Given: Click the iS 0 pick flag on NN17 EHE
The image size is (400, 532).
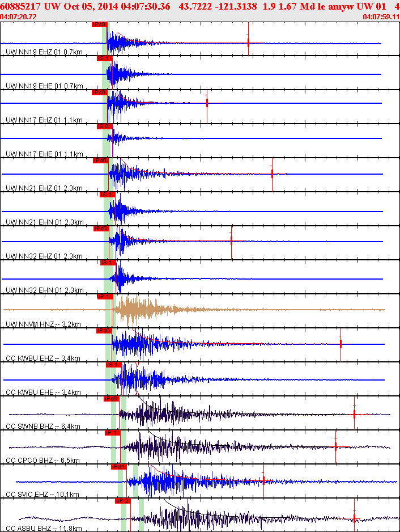Looking at the screenshot, I should coord(105,126).
